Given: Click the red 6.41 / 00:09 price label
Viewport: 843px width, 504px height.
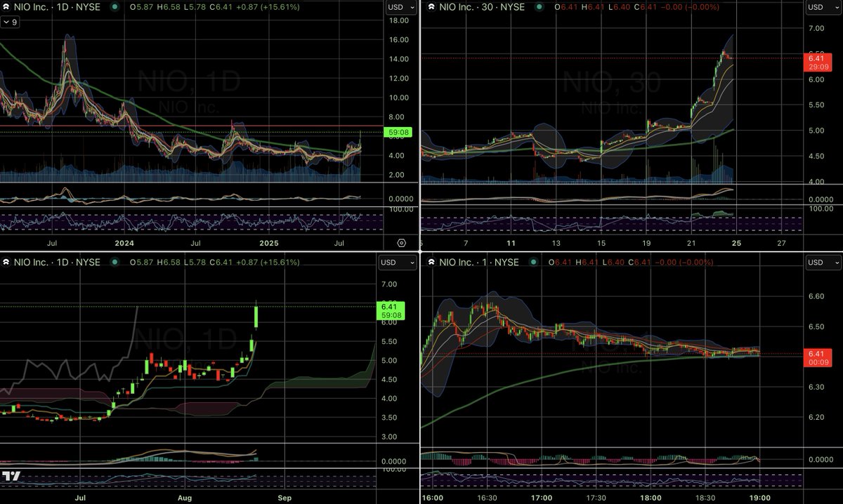Looking at the screenshot, I should [816, 357].
